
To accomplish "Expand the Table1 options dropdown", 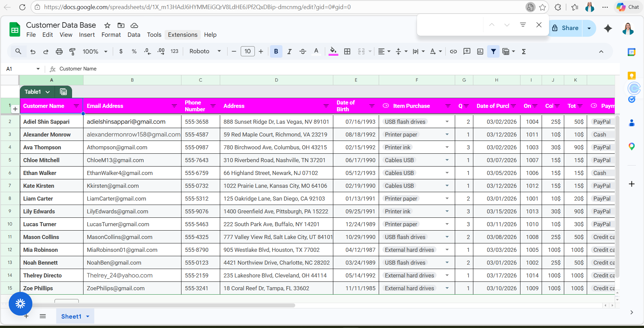I will [x=47, y=92].
